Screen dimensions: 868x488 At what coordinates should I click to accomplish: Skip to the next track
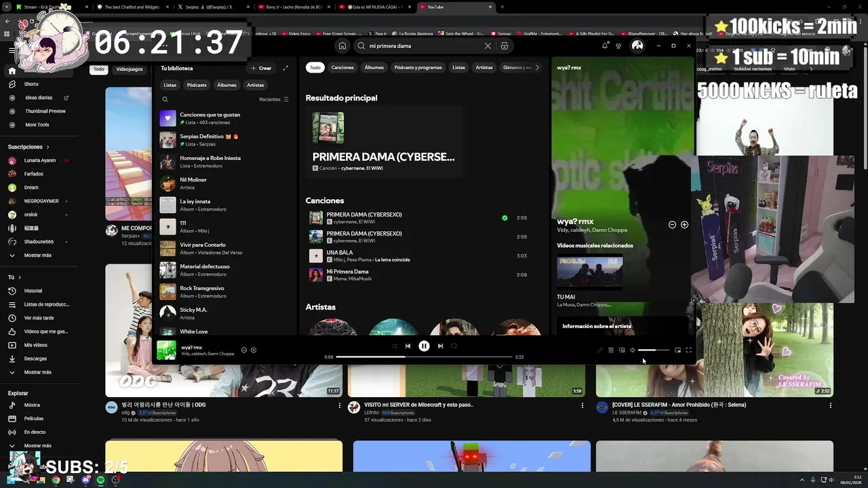click(440, 346)
